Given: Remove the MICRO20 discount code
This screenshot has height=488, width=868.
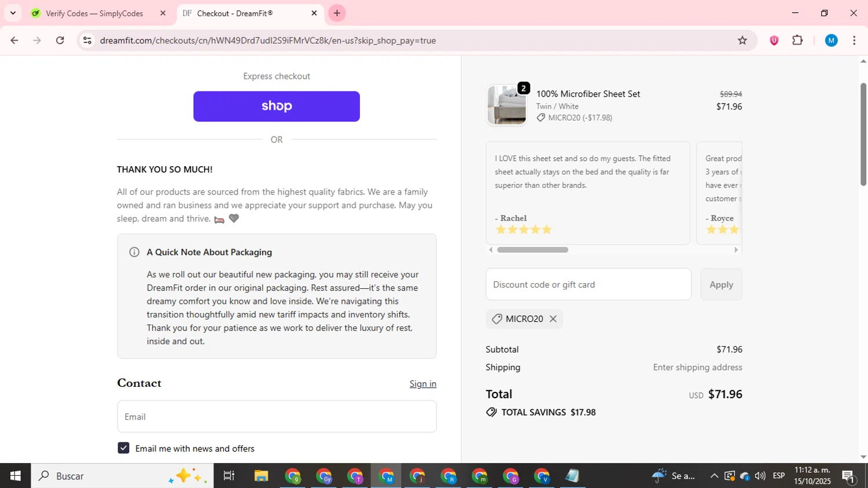Looking at the screenshot, I should [x=553, y=319].
